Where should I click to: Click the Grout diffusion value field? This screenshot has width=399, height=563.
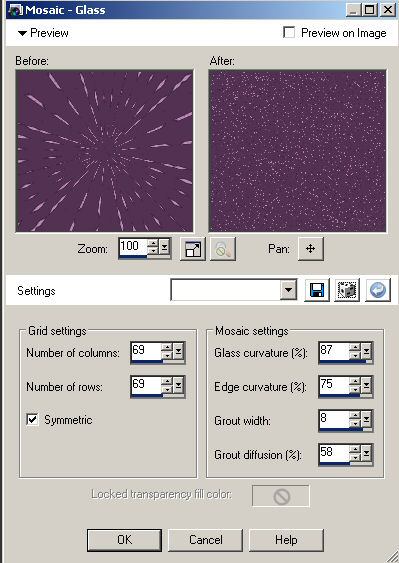pyautogui.click(x=334, y=453)
